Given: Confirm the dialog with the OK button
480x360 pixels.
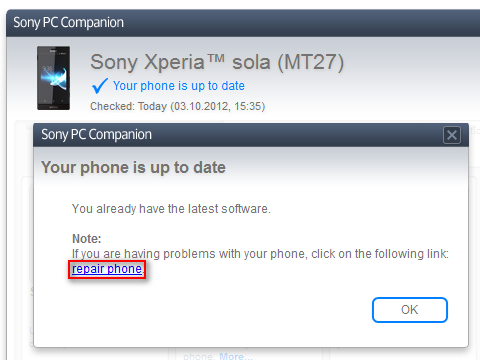Looking at the screenshot, I should [x=410, y=310].
